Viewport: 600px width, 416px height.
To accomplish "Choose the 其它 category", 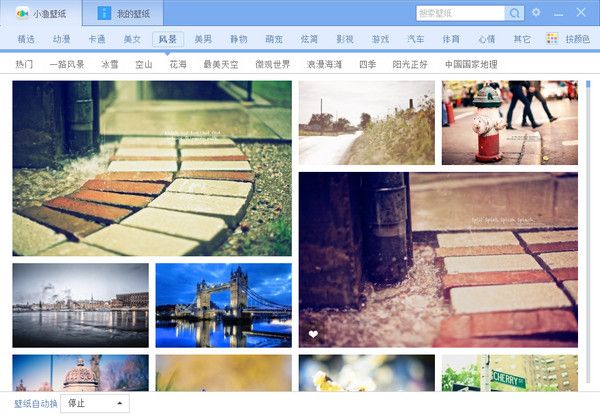I will pos(522,39).
